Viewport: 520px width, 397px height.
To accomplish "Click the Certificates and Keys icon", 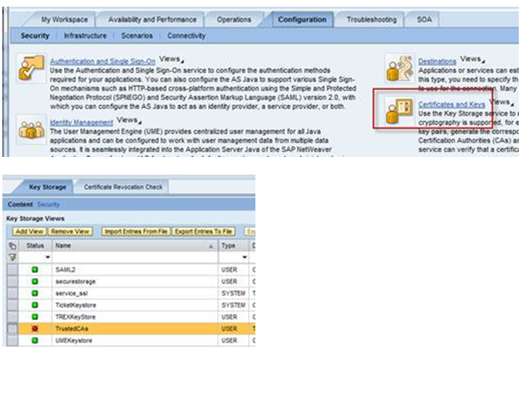I will tap(399, 111).
